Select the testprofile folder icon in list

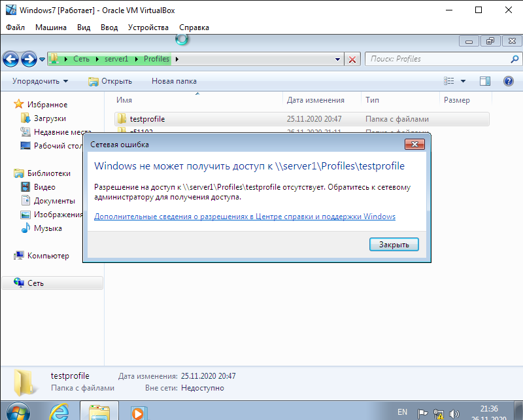point(122,119)
